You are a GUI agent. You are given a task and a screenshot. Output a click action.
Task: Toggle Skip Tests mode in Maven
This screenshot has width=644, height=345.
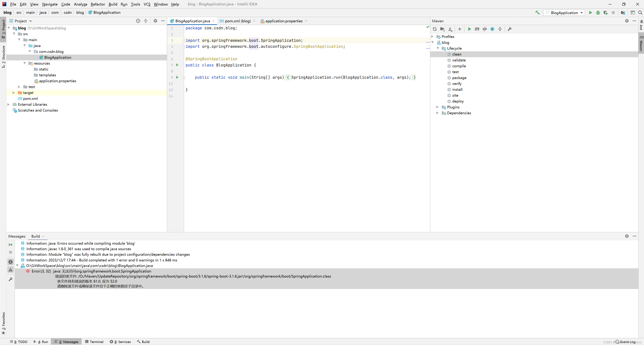pyautogui.click(x=492, y=29)
